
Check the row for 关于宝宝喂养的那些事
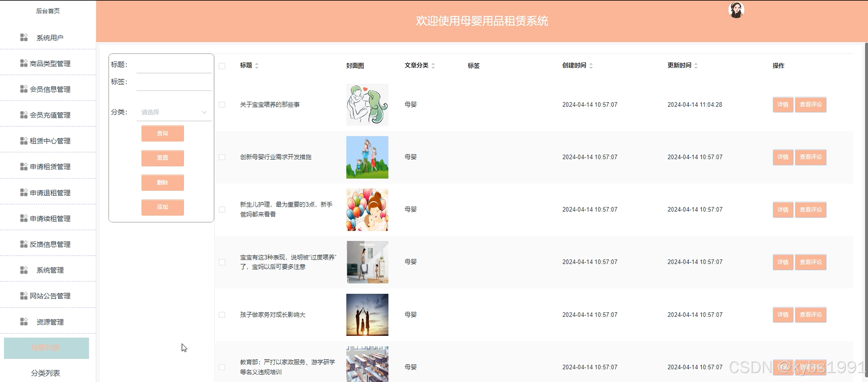tap(222, 105)
